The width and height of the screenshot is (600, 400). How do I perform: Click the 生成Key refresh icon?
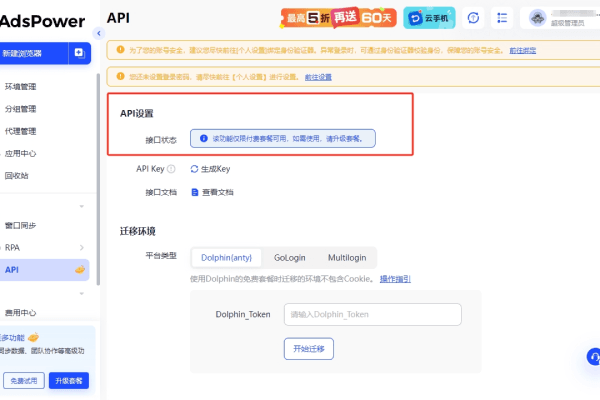[194, 169]
